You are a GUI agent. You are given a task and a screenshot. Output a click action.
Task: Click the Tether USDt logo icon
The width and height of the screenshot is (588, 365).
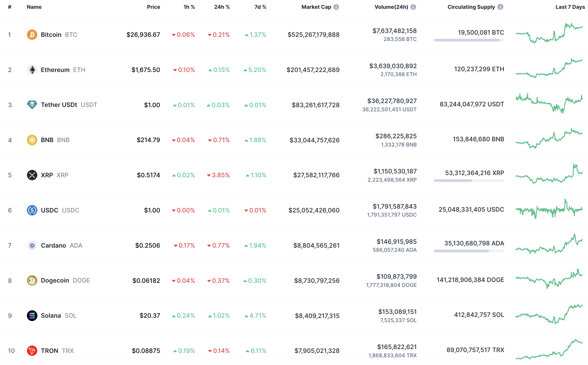point(32,105)
